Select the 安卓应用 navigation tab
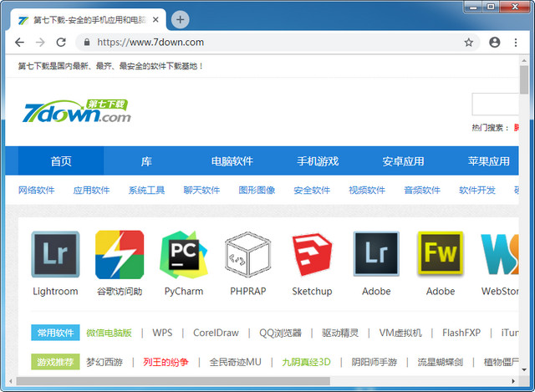This screenshot has height=392, width=535. [x=403, y=161]
